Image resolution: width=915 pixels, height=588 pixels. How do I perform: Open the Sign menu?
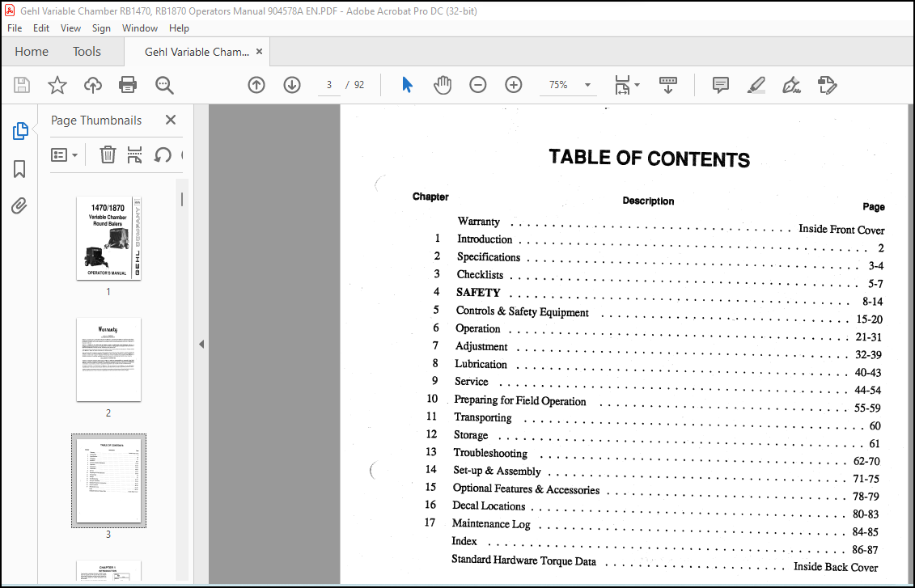pos(101,28)
